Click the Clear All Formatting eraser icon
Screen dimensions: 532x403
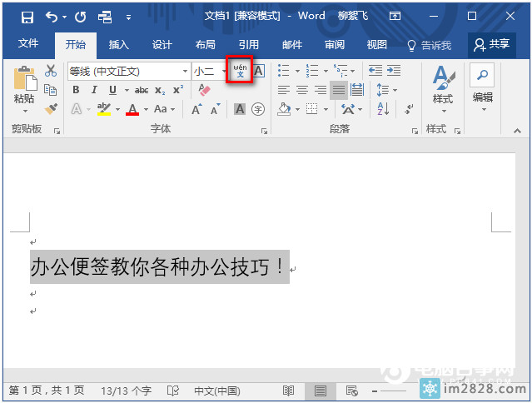coord(206,90)
